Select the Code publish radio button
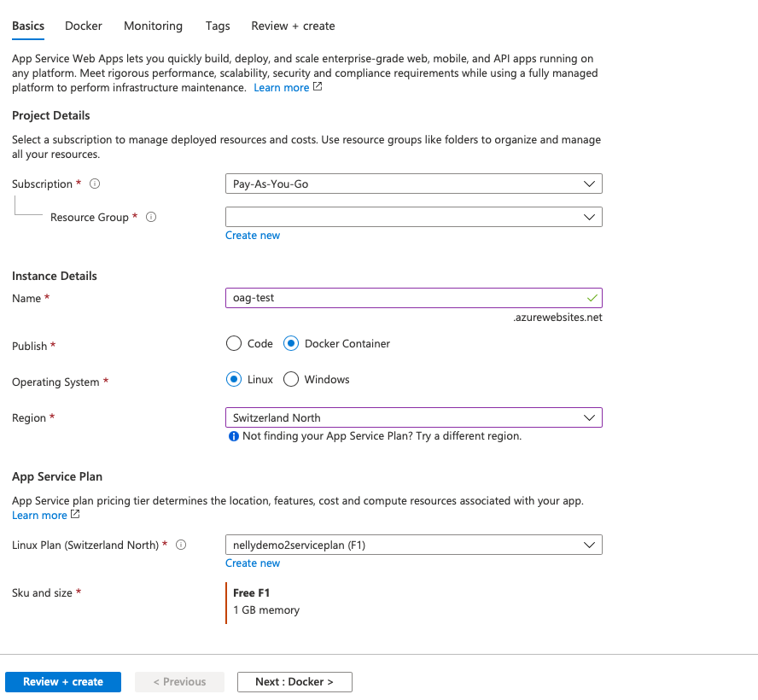 coord(234,343)
